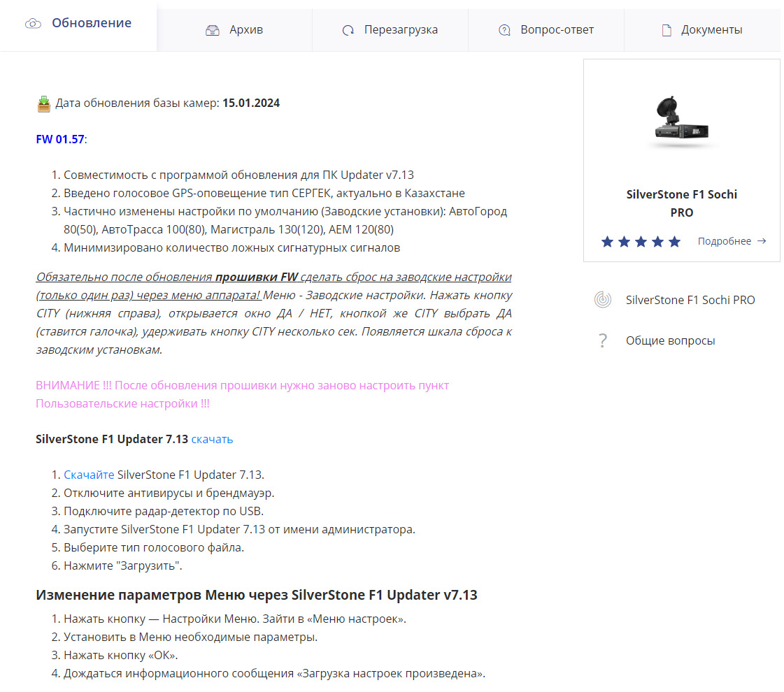
Task: Click the line Установить в Меню необходимые параметры
Action: pos(190,637)
